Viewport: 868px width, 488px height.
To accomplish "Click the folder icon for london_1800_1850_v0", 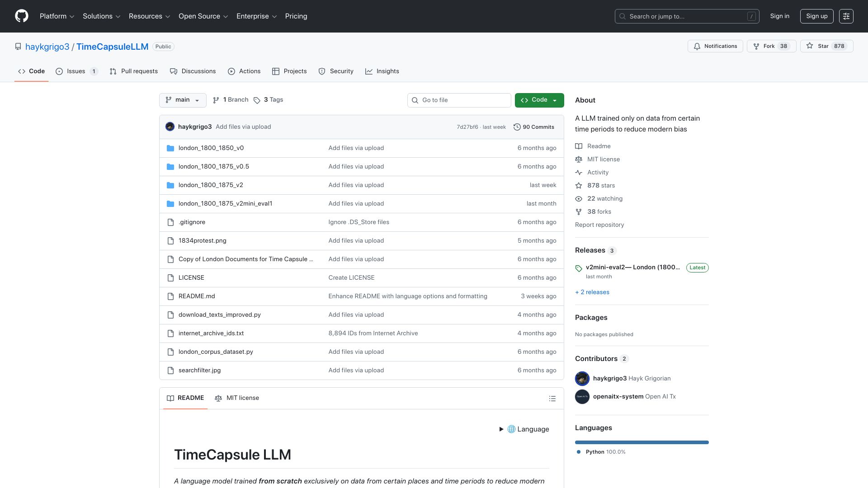I will [170, 148].
